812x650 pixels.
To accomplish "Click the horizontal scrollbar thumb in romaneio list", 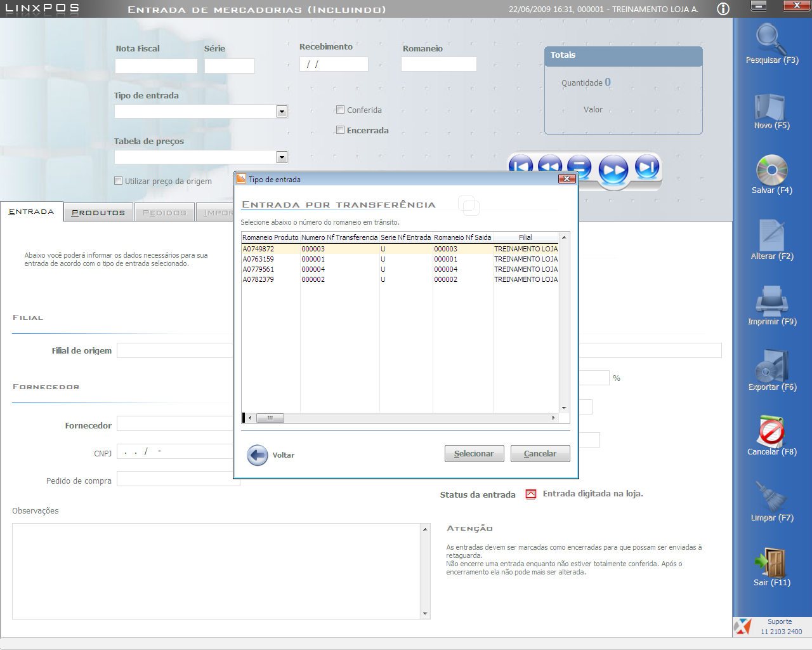I will (270, 418).
